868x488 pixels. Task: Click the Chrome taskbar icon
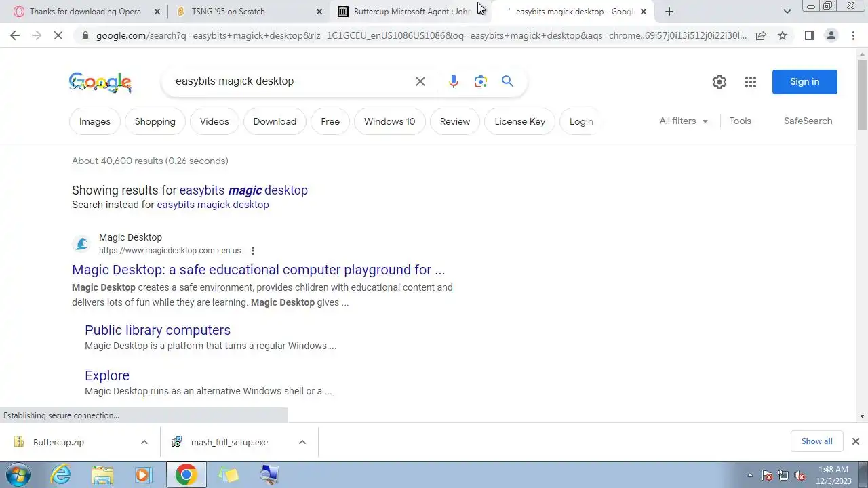point(186,474)
